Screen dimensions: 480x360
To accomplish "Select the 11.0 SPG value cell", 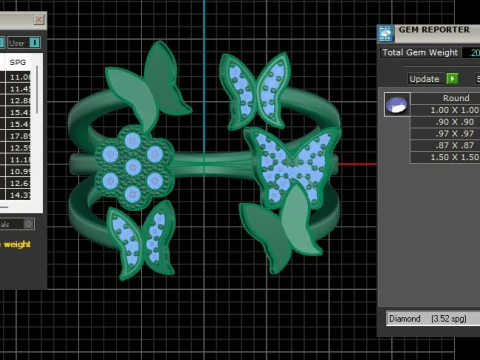I will coord(18,77).
